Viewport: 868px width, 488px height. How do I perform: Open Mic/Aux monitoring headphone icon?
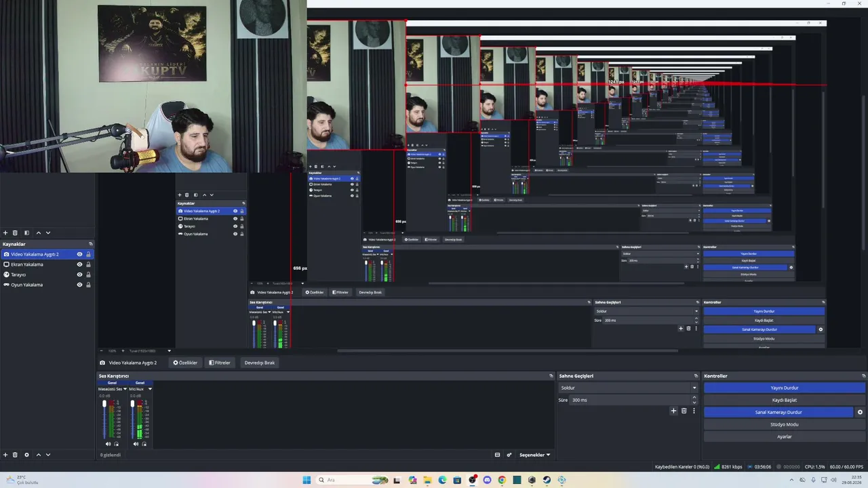[x=144, y=444]
